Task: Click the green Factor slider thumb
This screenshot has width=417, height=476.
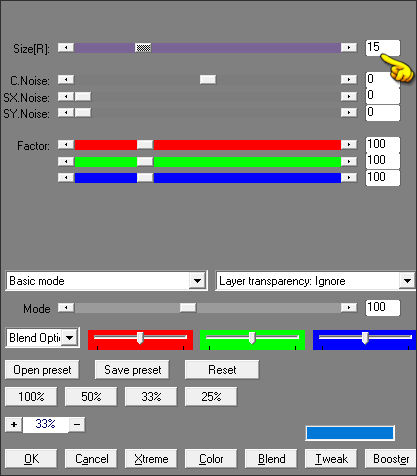Action: [145, 162]
